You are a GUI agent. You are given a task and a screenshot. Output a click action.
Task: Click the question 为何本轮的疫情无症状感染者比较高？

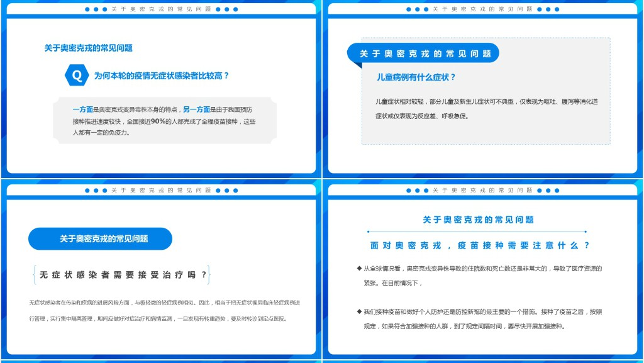(162, 75)
